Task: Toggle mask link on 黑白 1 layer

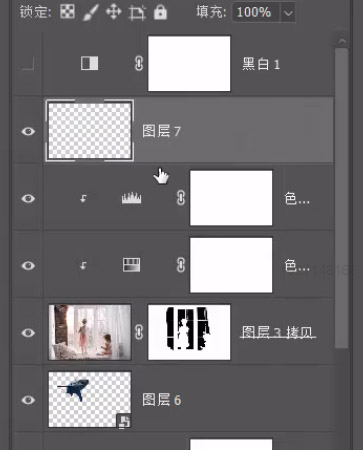Action: point(139,63)
